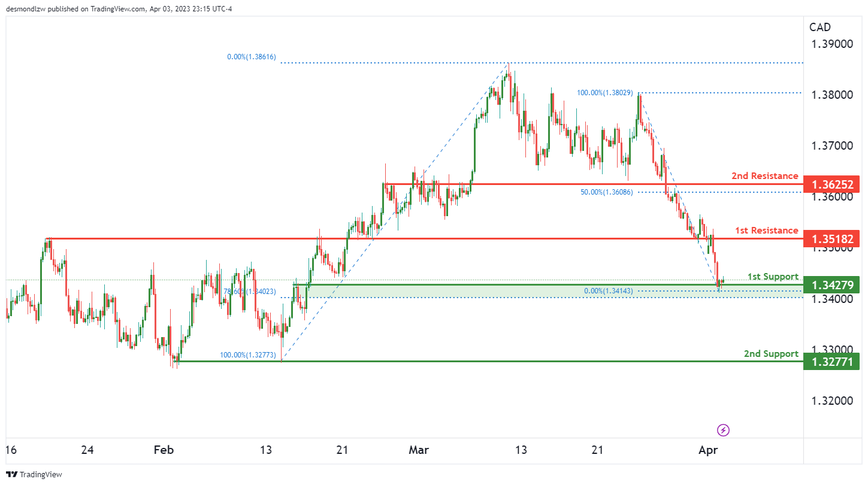Click the 1.36252 red price tag
Viewport: 868px width, 485px height.
[x=833, y=184]
